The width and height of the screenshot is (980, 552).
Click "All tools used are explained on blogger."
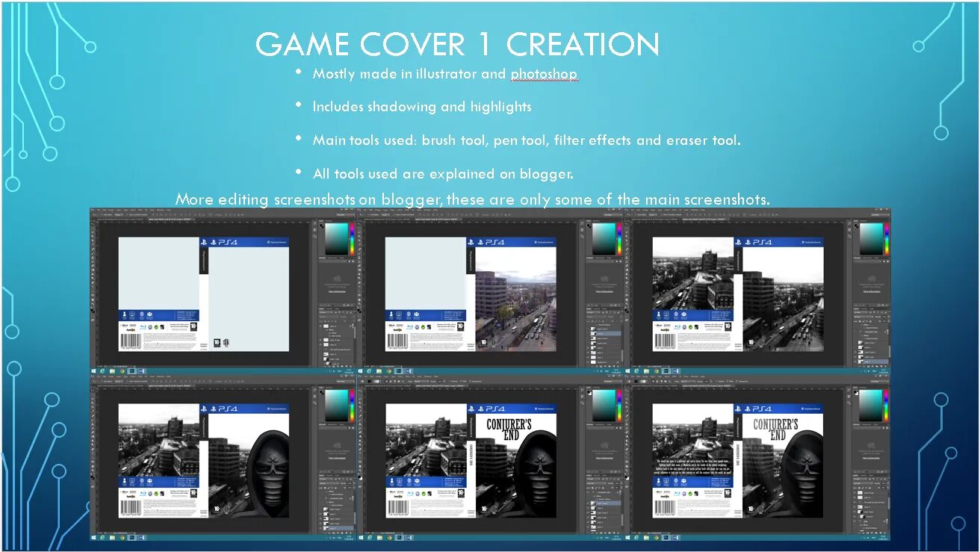443,173
